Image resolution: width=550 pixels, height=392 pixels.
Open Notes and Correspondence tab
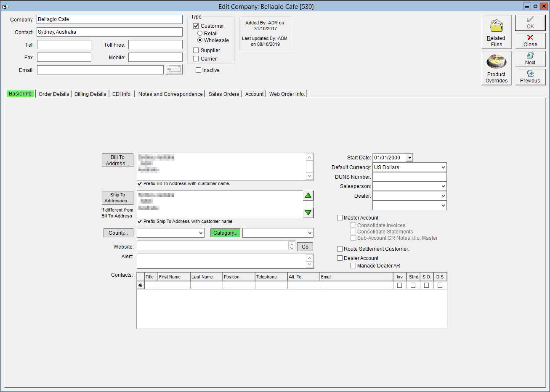click(170, 94)
